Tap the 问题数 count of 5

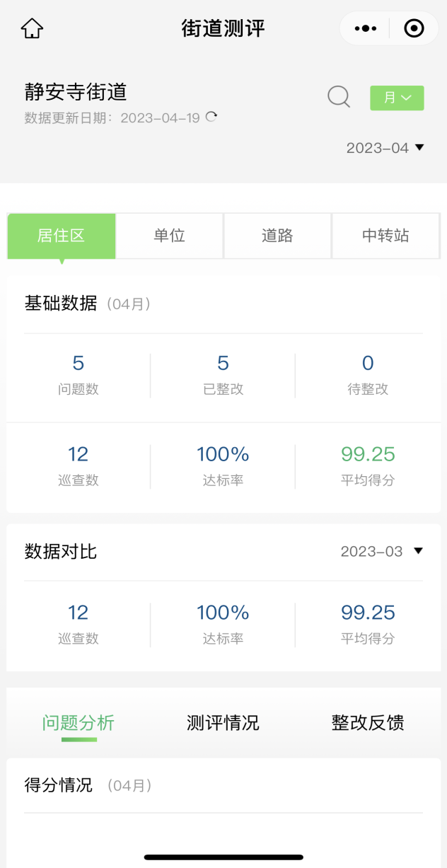[79, 364]
